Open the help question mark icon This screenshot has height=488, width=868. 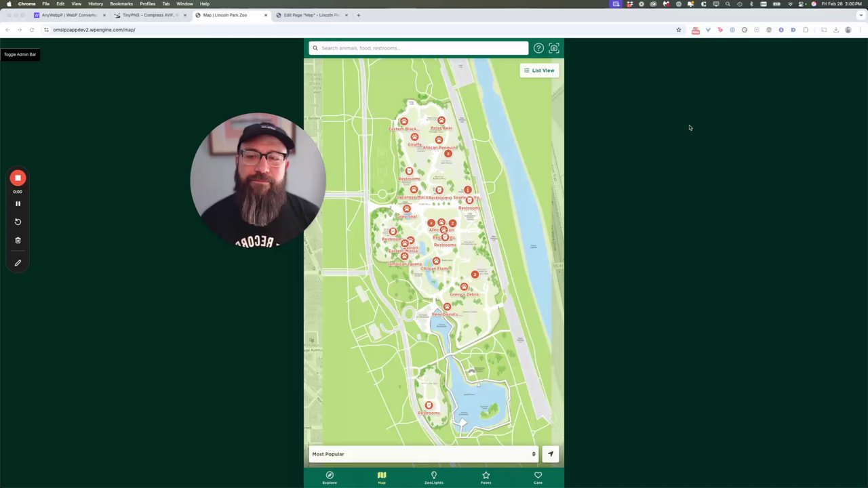pyautogui.click(x=538, y=48)
